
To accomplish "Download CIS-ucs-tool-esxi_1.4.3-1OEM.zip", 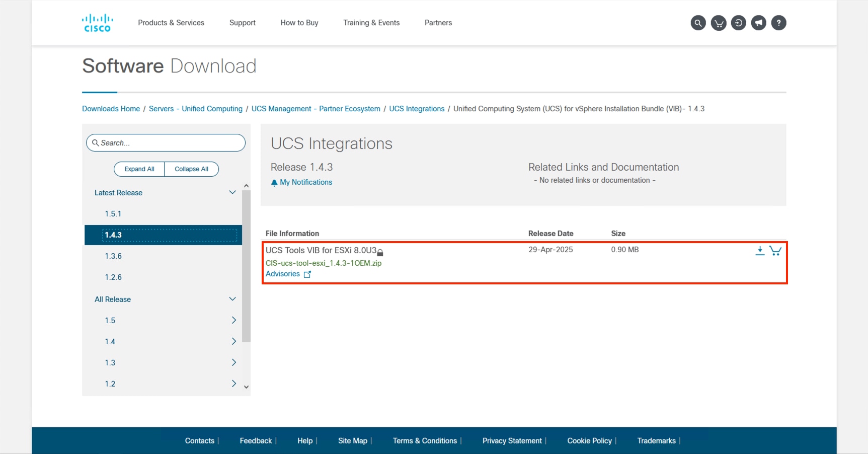I will (324, 263).
